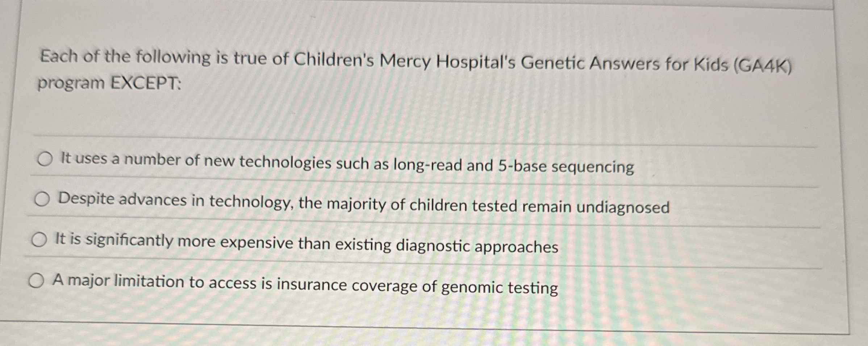Choose the 'significantly more expensive' radio button
This screenshot has height=346, width=868.
pyautogui.click(x=39, y=240)
